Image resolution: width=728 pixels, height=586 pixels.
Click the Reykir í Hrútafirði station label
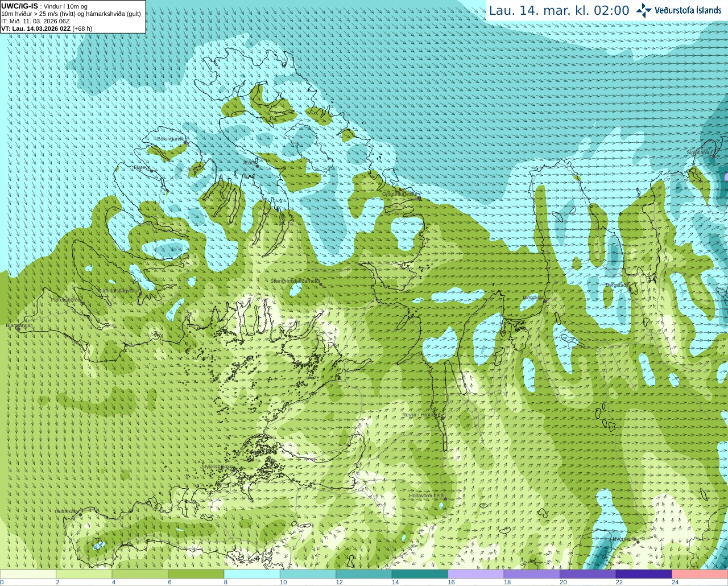(421, 415)
